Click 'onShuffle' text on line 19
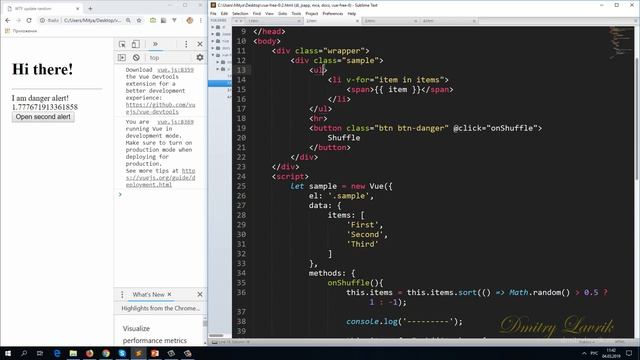The image size is (640, 360). click(511, 128)
